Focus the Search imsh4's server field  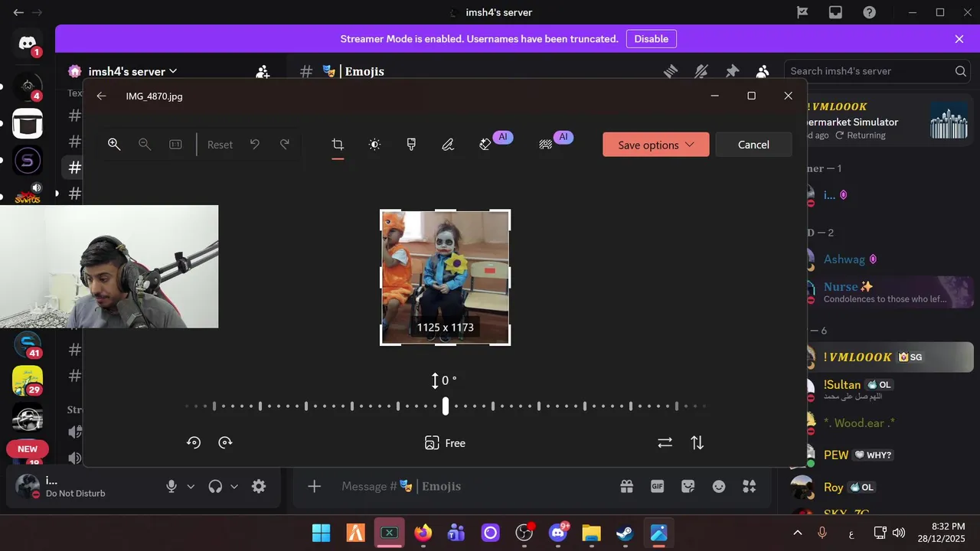pyautogui.click(x=877, y=71)
